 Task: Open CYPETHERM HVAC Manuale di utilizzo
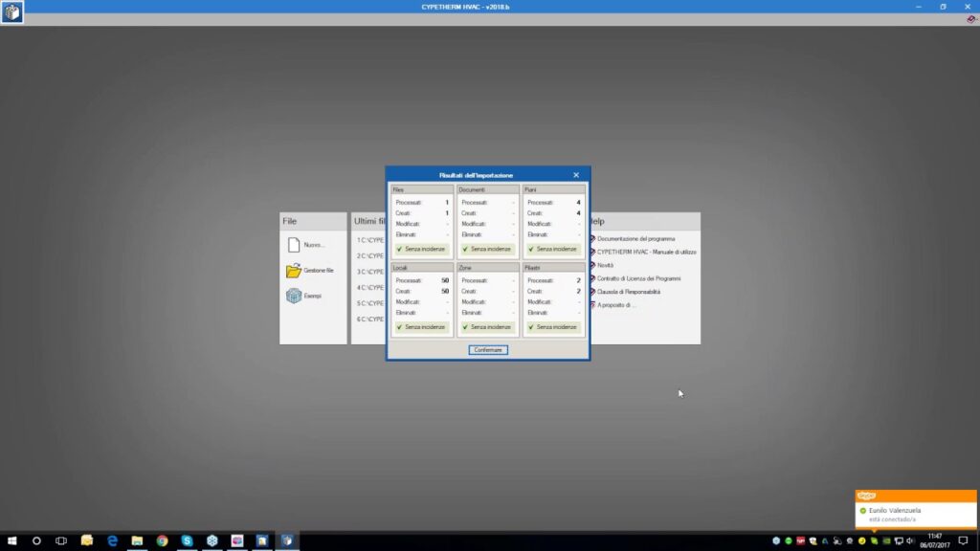(x=646, y=252)
